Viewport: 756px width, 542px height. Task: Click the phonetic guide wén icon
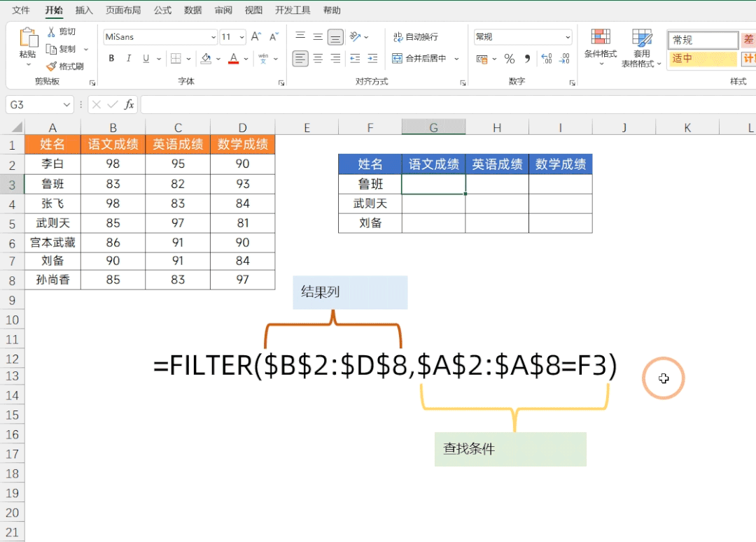pyautogui.click(x=263, y=59)
